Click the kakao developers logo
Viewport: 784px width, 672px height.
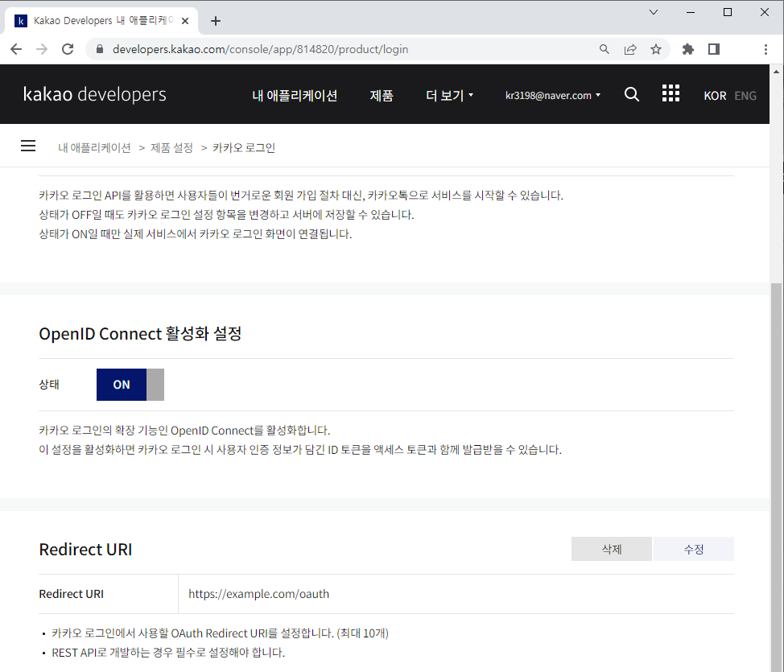coord(95,94)
